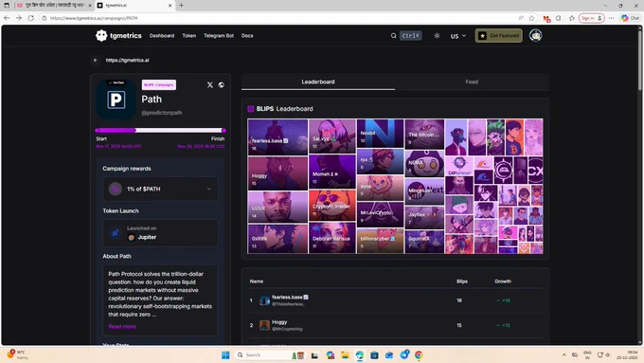Open Path's website globe icon
The image size is (644, 363).
tap(222, 84)
